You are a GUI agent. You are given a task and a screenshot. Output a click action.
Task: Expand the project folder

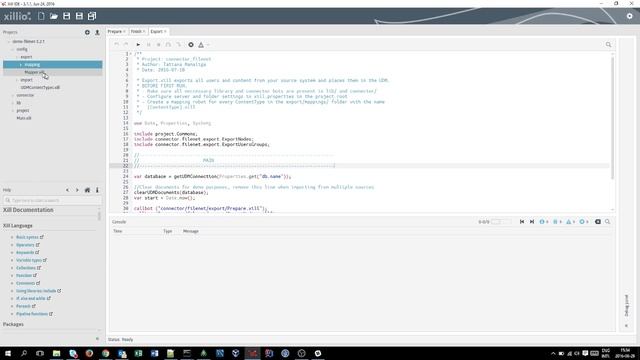(13, 111)
